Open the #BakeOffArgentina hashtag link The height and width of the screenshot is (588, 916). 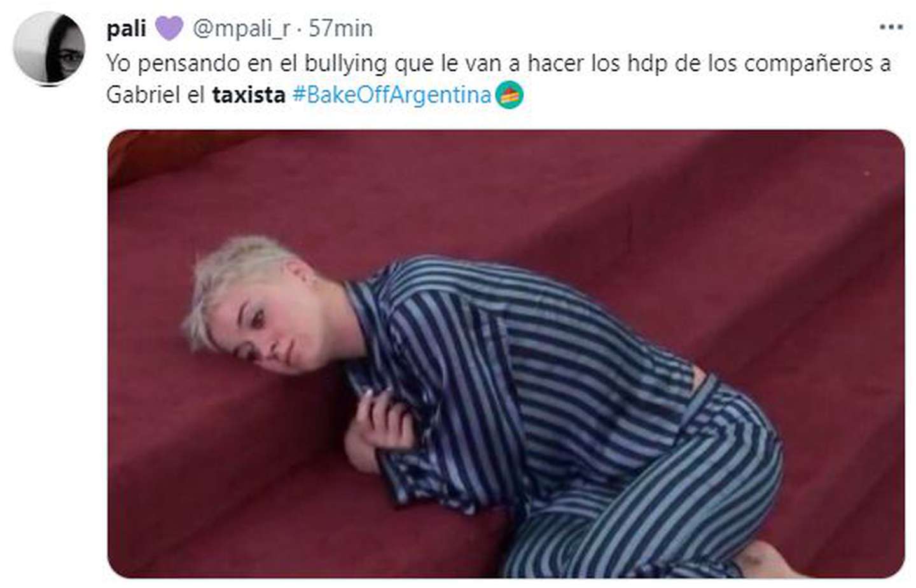[392, 95]
